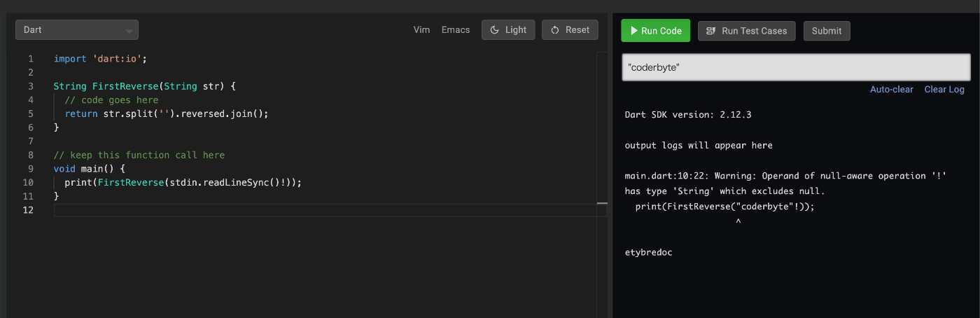Click 'output logs will appear here' text
Screen dimensions: 980x318
click(699, 145)
